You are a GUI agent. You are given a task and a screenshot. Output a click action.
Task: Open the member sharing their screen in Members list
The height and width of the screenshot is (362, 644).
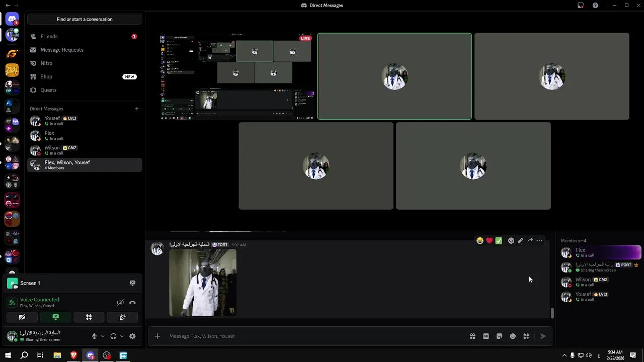click(601, 267)
